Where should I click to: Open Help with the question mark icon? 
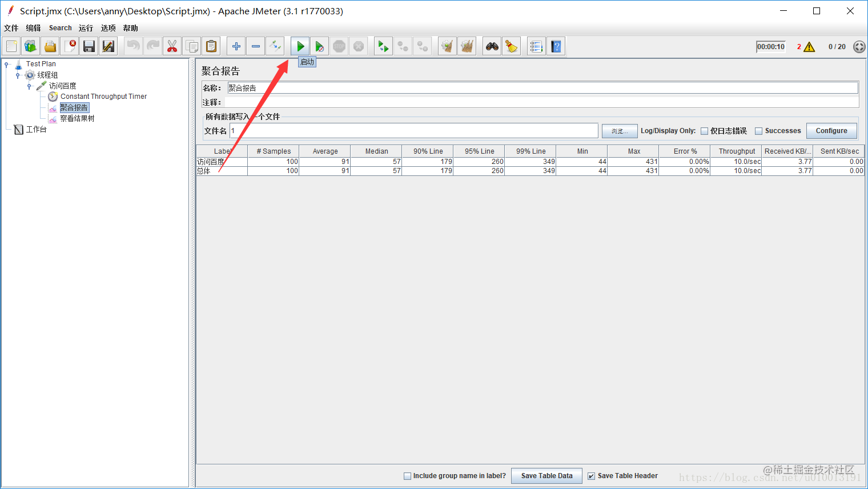click(556, 46)
